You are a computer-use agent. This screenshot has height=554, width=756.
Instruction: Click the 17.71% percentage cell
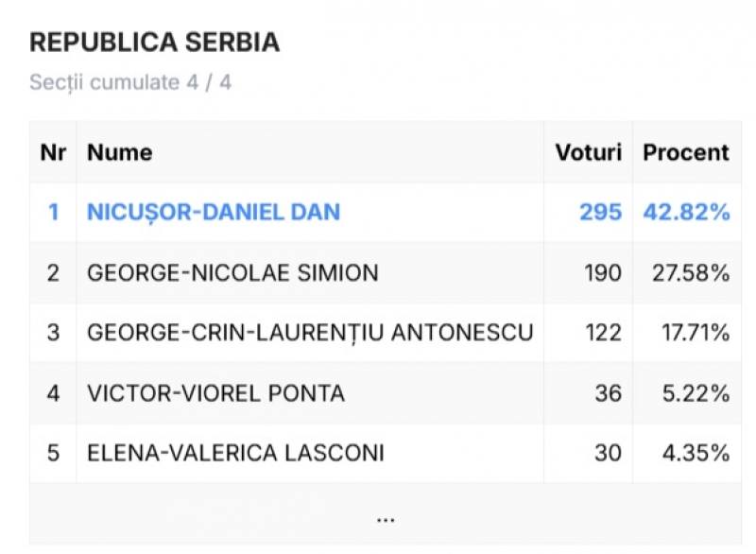(696, 333)
